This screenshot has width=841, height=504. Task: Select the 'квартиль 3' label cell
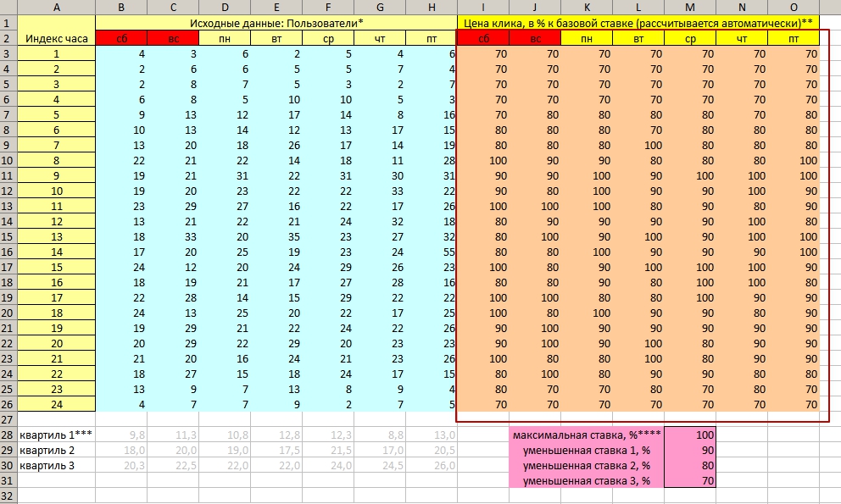pyautogui.click(x=56, y=465)
